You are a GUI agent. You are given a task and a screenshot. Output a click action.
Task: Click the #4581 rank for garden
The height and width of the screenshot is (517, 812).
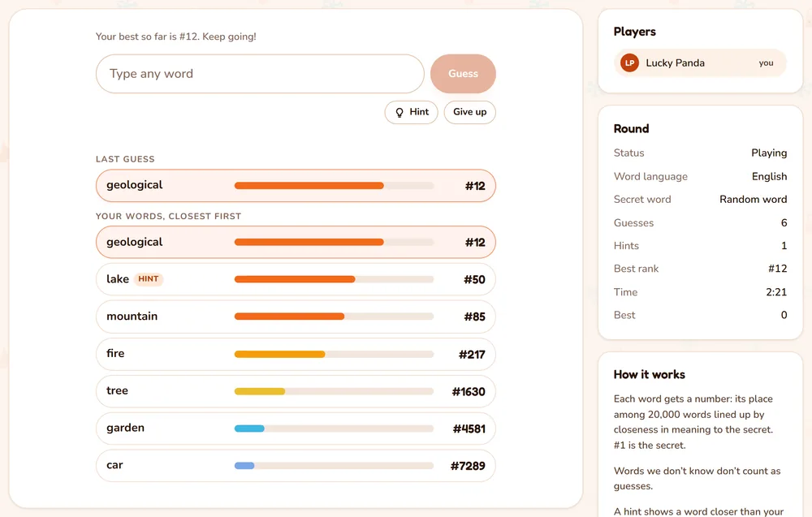469,429
